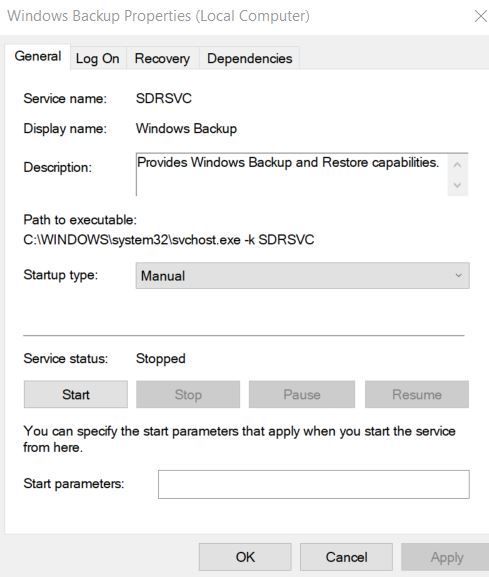Switch to the General tab
The height and width of the screenshot is (577, 489).
click(38, 57)
